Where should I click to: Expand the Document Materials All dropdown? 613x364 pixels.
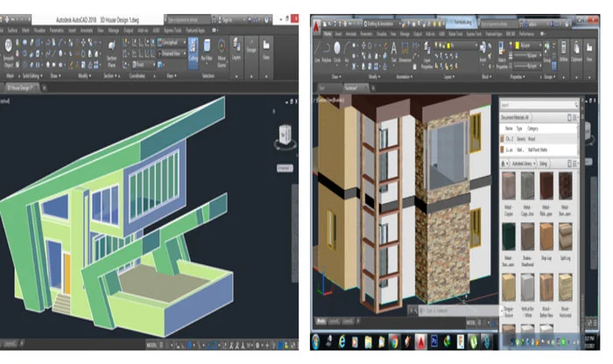515,117
